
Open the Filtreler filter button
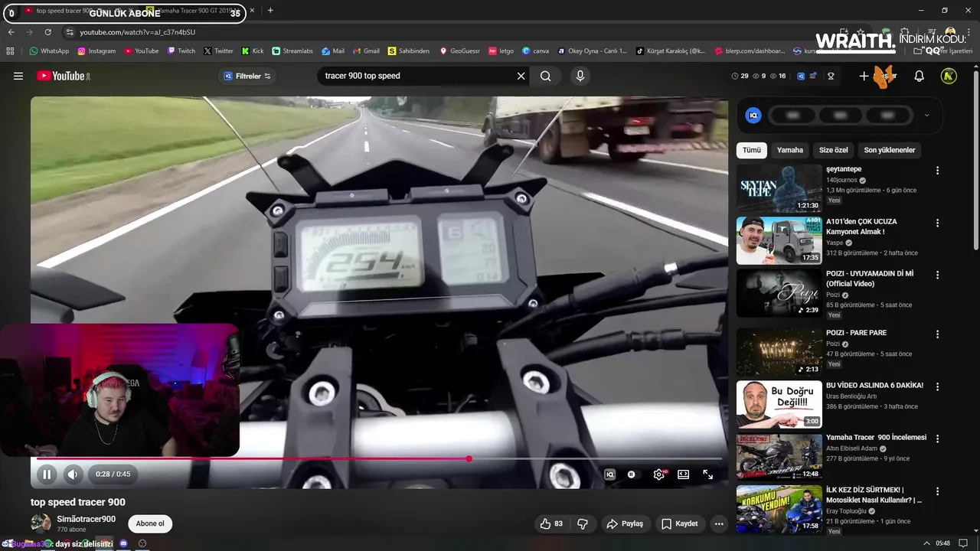tap(247, 76)
